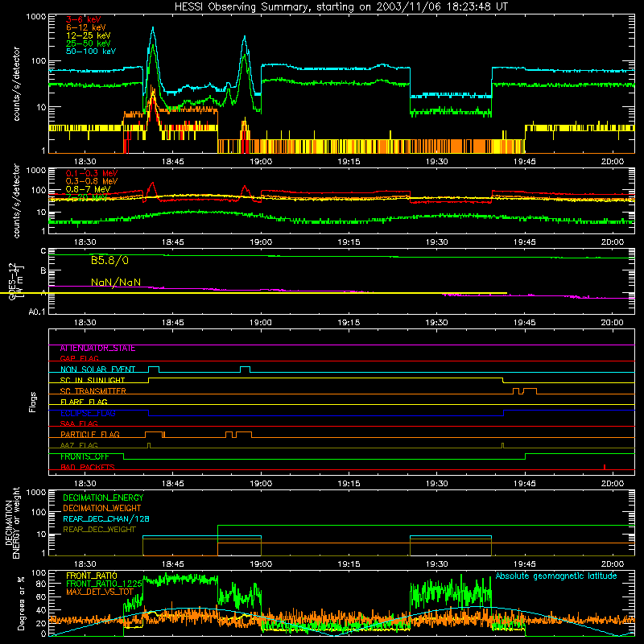Select the SAA_FLAG label
Screen dimensions: 644x644
pos(79,423)
